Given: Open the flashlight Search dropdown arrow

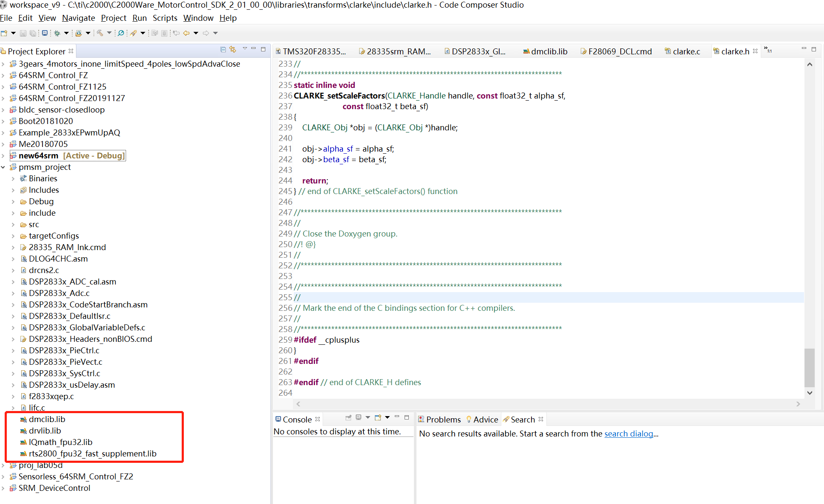Looking at the screenshot, I should coord(143,33).
